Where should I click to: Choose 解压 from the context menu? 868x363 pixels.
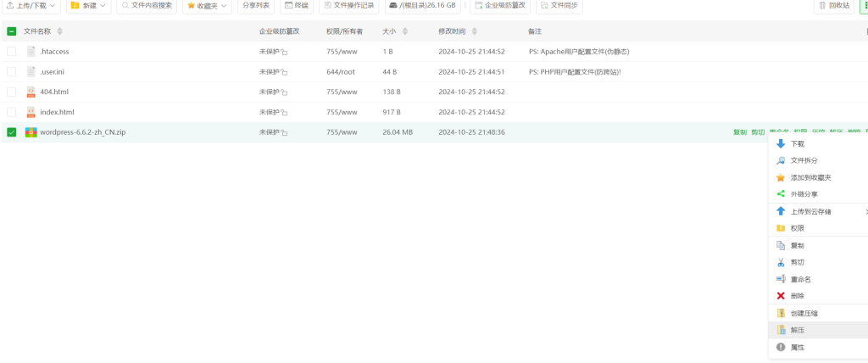click(x=798, y=330)
